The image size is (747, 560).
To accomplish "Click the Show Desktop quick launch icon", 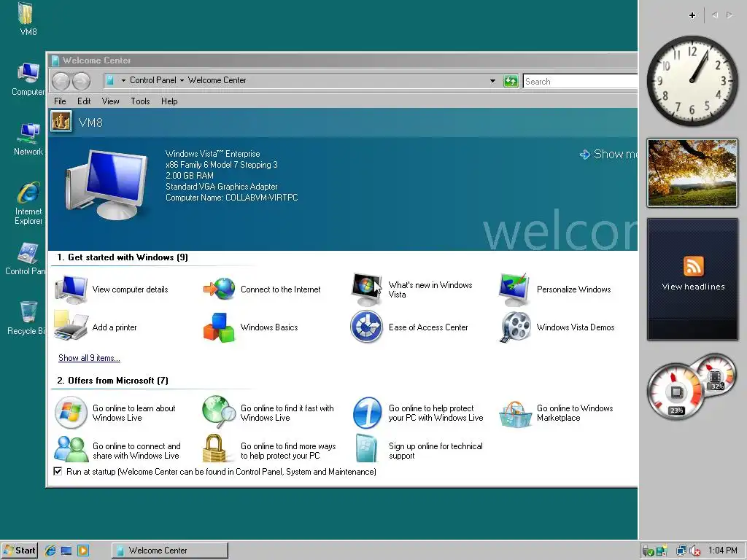I will (66, 551).
